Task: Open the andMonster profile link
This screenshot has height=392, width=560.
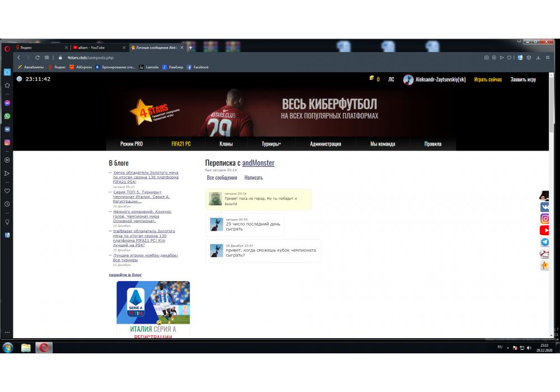Action: [258, 163]
